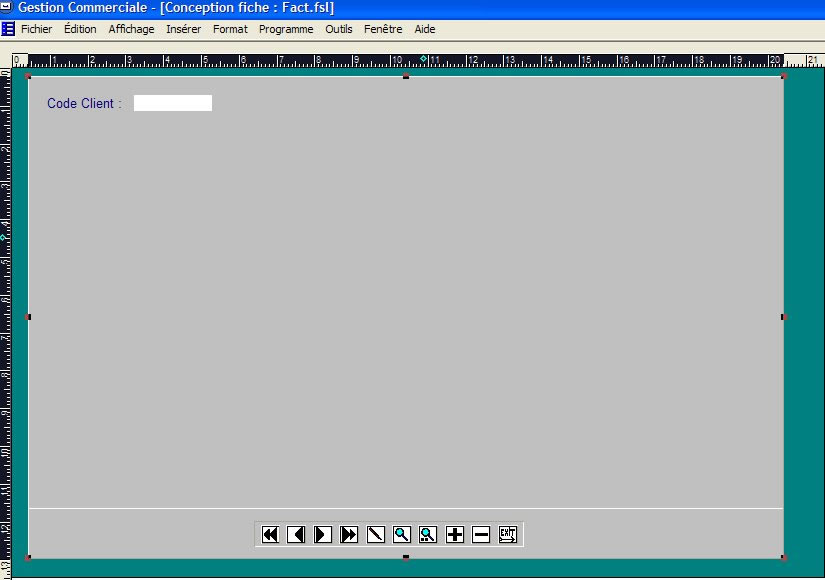Open the Édition menu

point(80,29)
